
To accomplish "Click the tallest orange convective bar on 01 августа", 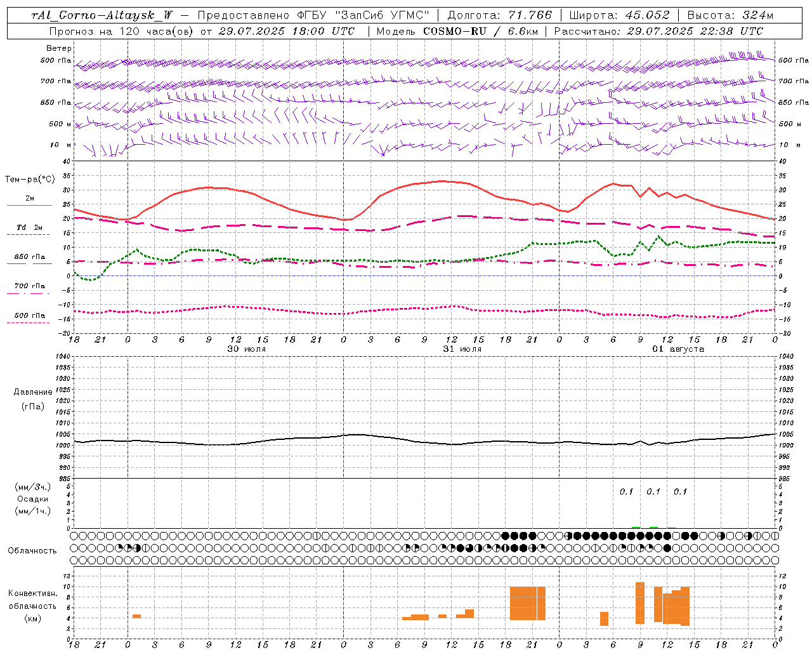I will point(640,603).
